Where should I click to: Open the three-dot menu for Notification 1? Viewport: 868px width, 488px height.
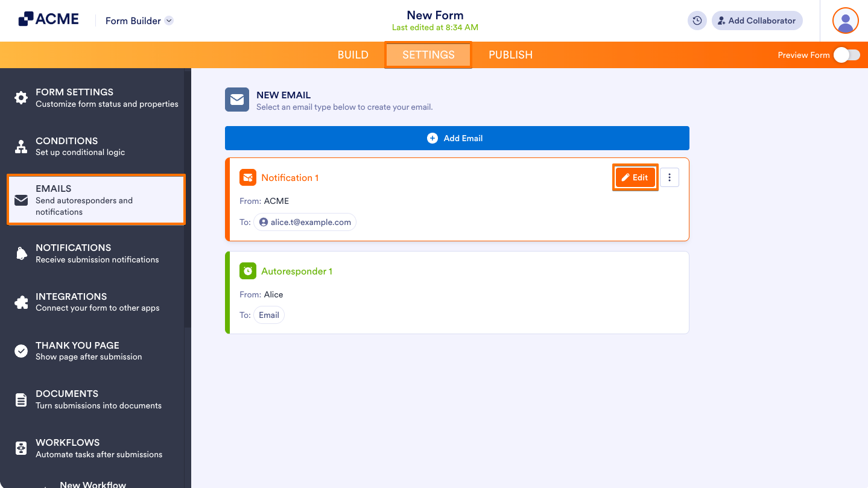670,177
